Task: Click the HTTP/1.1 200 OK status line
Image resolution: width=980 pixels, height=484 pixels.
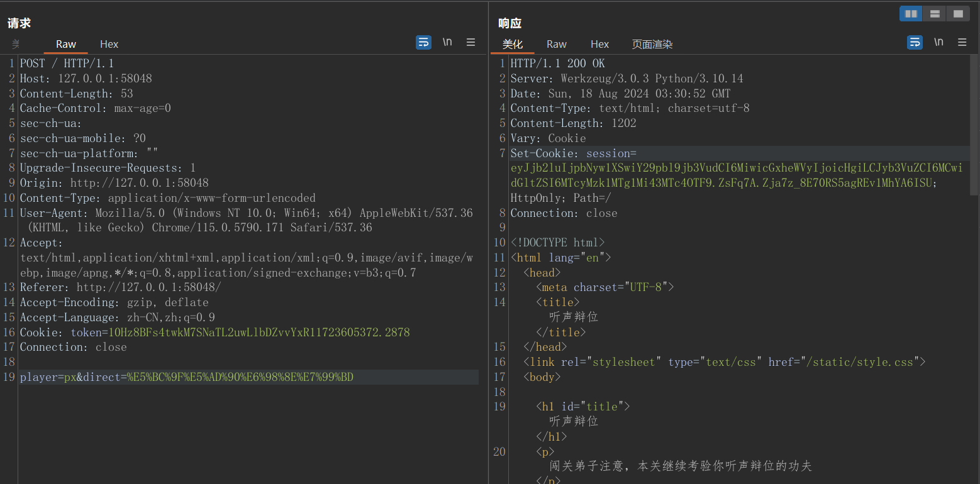Action: (x=557, y=63)
